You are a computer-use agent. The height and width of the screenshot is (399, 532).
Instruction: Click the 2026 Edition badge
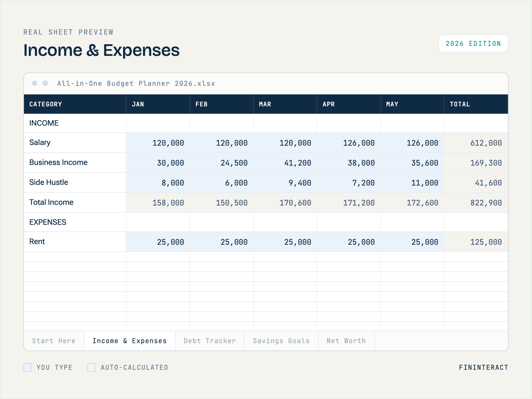click(x=473, y=44)
